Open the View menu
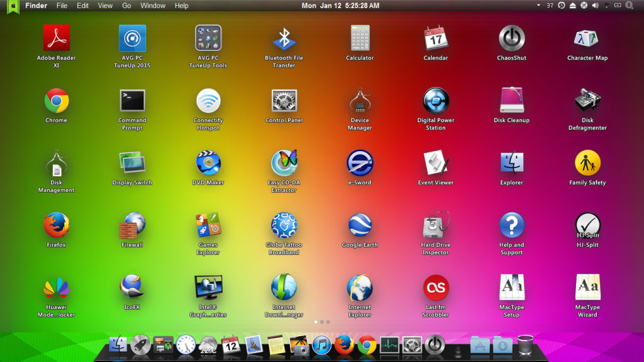This screenshot has height=362, width=644. (x=105, y=6)
